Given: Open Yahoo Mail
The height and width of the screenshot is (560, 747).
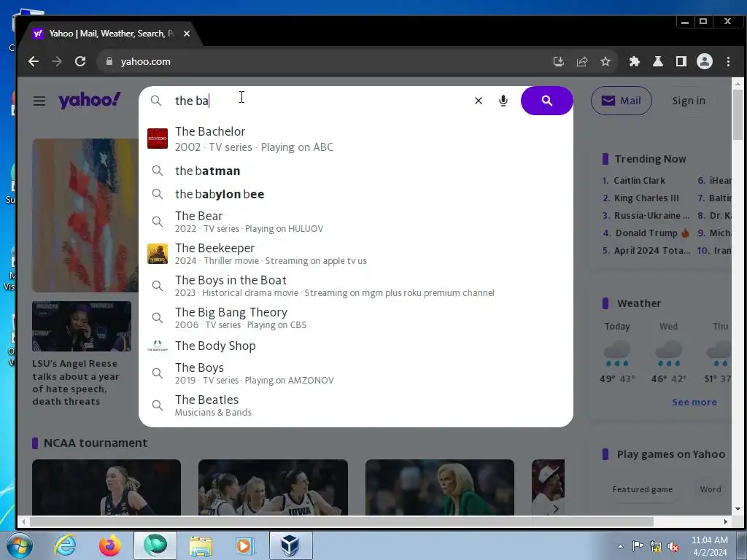Looking at the screenshot, I should (622, 101).
